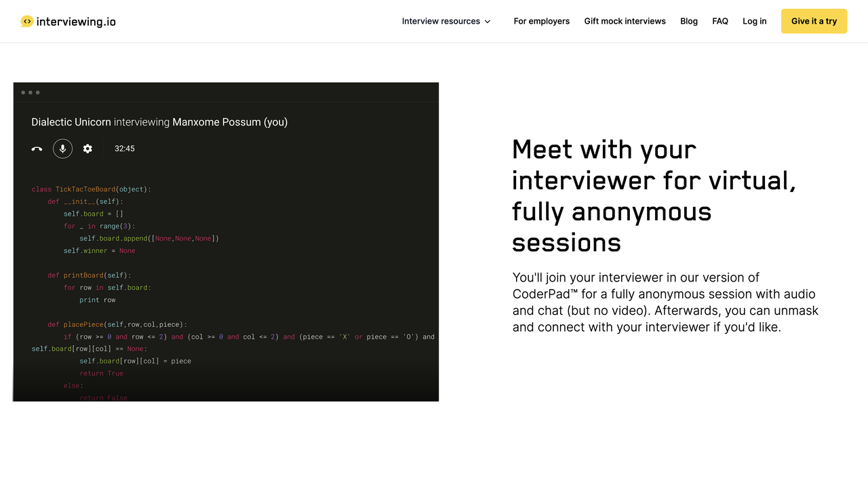Click the middle gray window dot

(x=31, y=92)
